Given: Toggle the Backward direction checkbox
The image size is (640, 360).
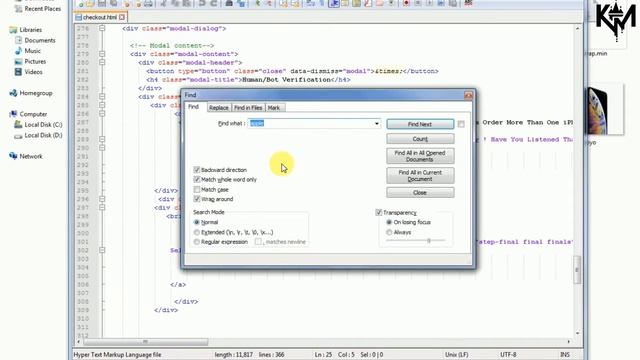Looking at the screenshot, I should (x=197, y=170).
